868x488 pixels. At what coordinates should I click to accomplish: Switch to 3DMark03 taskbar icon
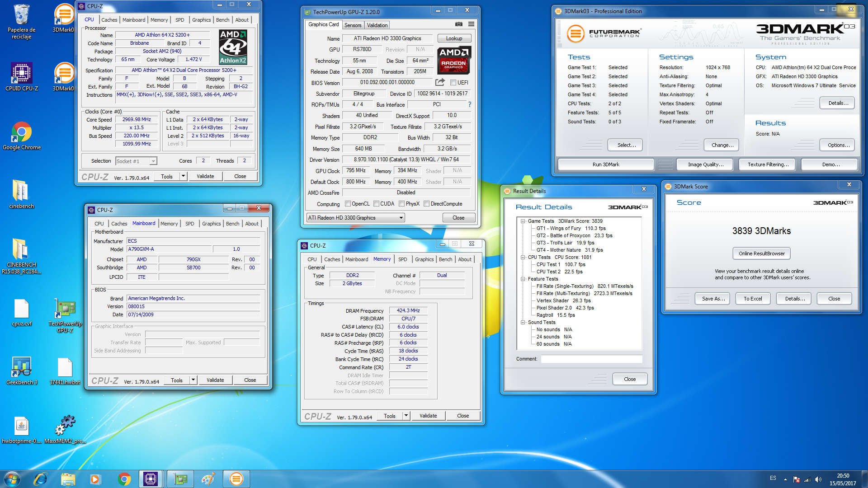pos(236,479)
